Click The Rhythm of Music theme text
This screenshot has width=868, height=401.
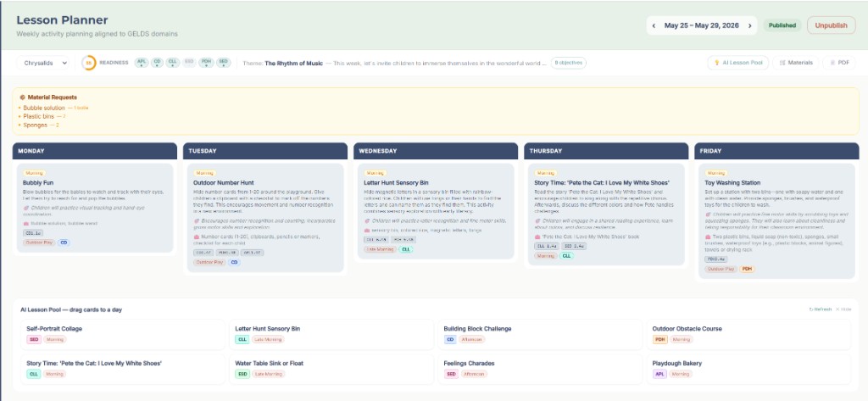click(293, 63)
